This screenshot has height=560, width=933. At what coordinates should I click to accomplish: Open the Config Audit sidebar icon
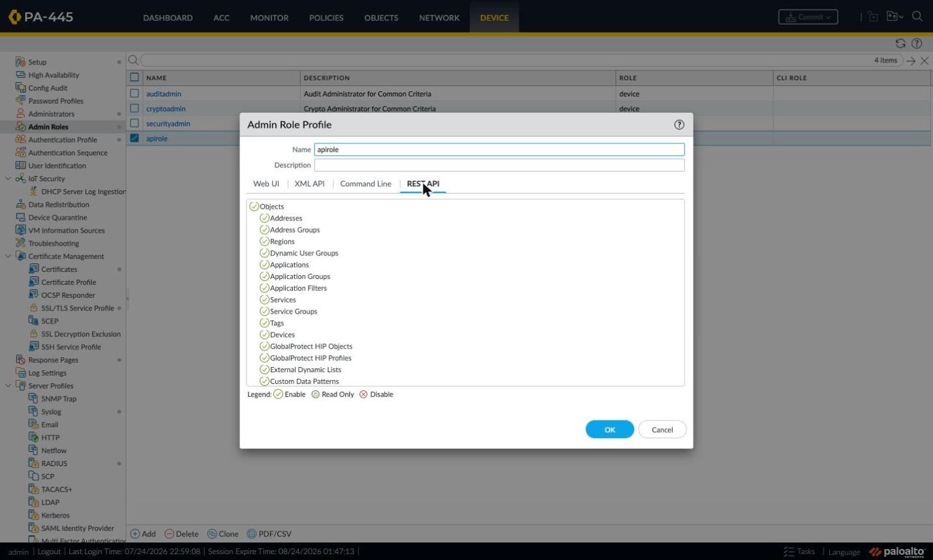pyautogui.click(x=21, y=88)
